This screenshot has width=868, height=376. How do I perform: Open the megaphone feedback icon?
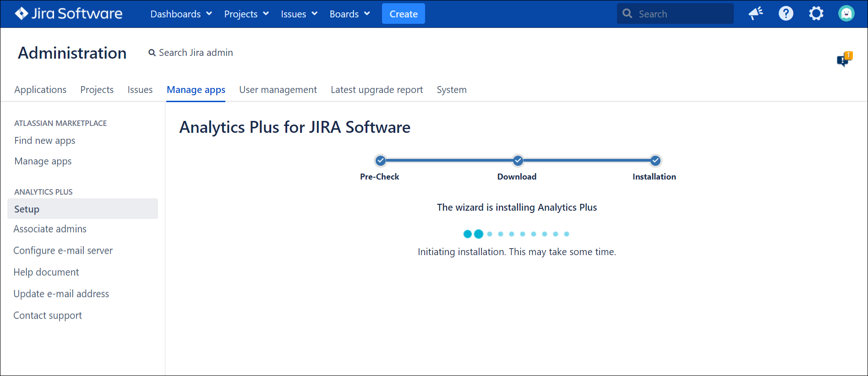pos(755,14)
